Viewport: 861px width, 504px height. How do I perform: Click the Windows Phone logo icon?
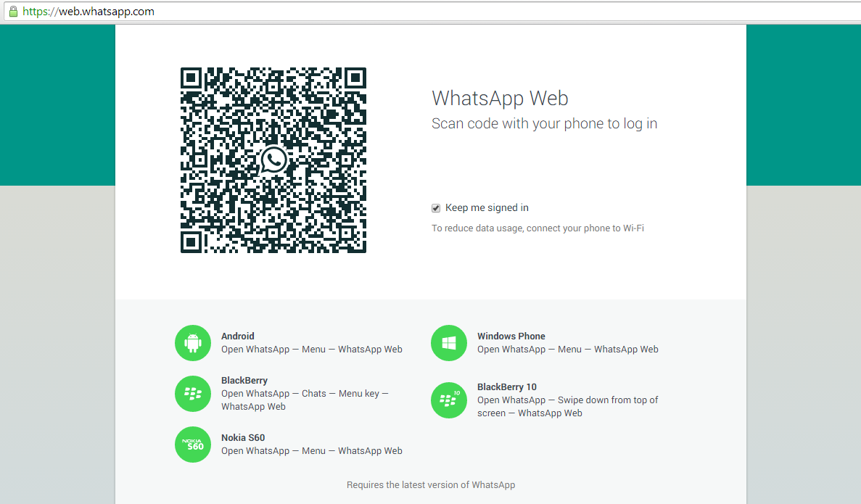coord(448,343)
